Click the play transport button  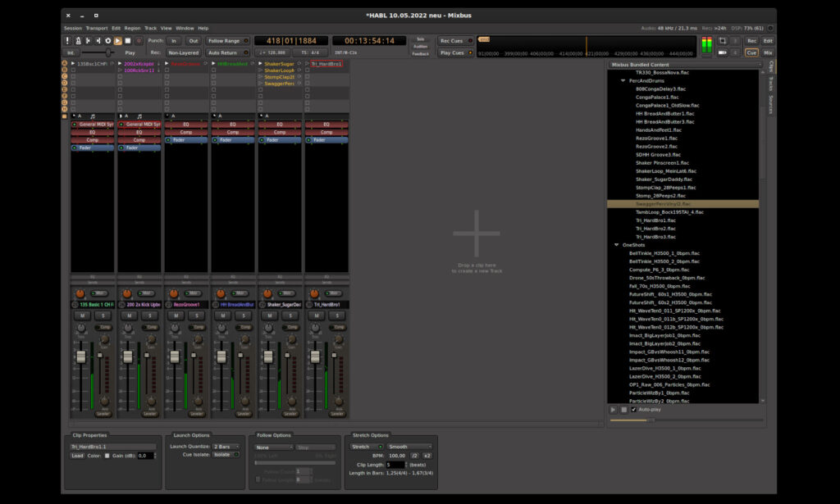[118, 41]
